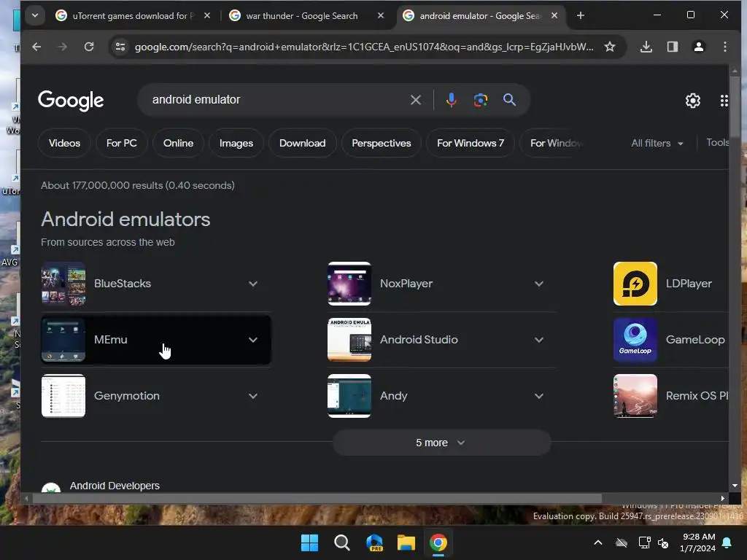Screen dimensions: 747x560
Task: Switch to Images results
Action: (x=236, y=143)
